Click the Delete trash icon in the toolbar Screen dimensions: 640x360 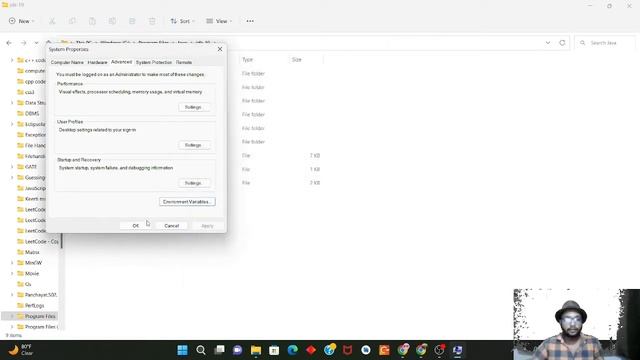(152, 21)
